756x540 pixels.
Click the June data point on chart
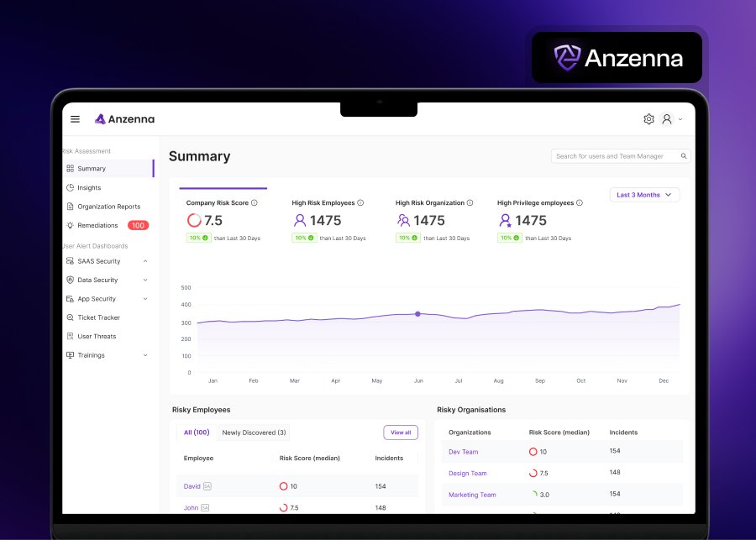point(417,314)
